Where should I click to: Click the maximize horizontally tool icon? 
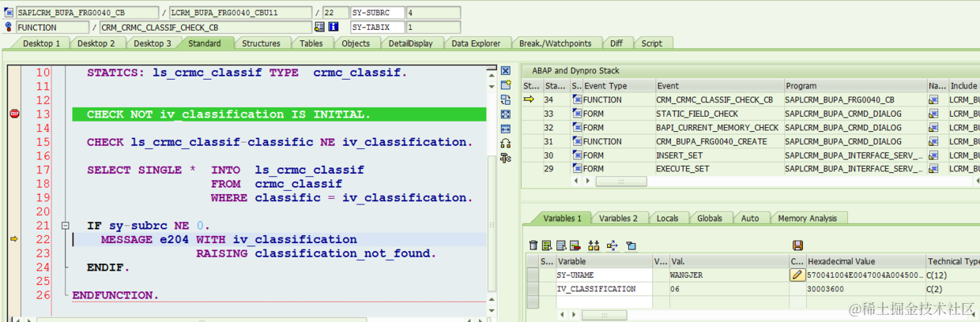506,129
